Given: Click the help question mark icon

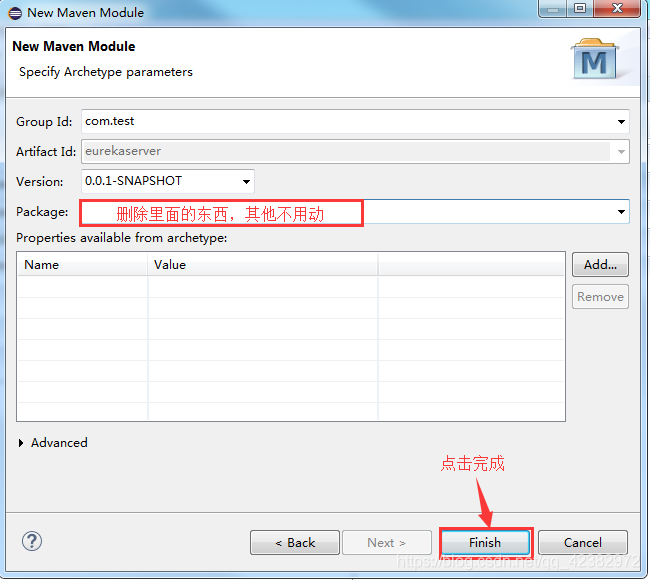Looking at the screenshot, I should click(x=32, y=541).
